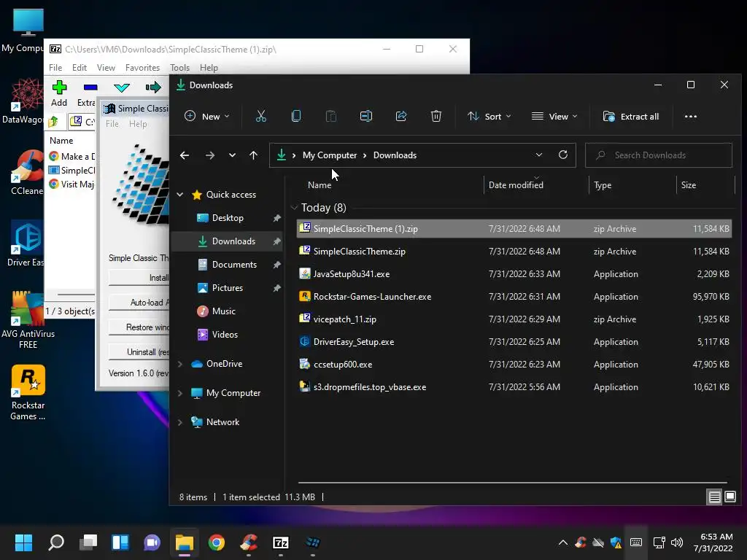Click horizontal scrollbar in file list
This screenshot has height=560, width=747.
point(512,483)
